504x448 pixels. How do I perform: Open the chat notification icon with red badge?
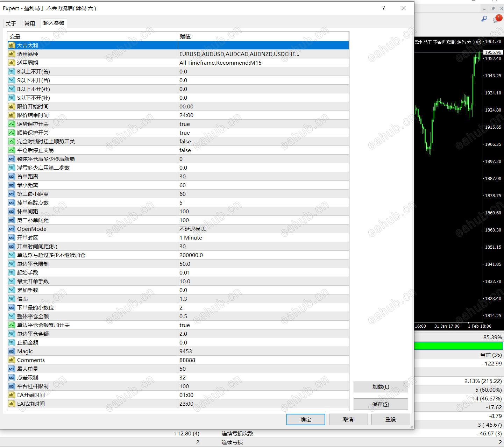(x=497, y=19)
